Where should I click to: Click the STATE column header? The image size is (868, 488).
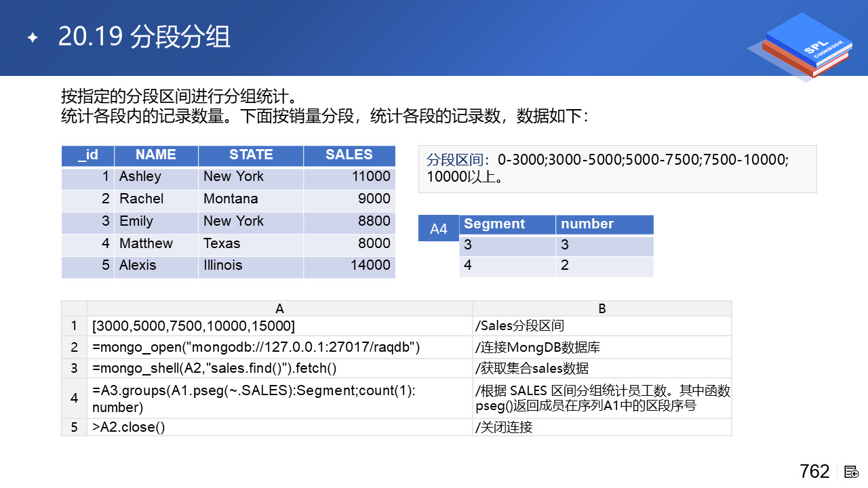click(x=251, y=155)
